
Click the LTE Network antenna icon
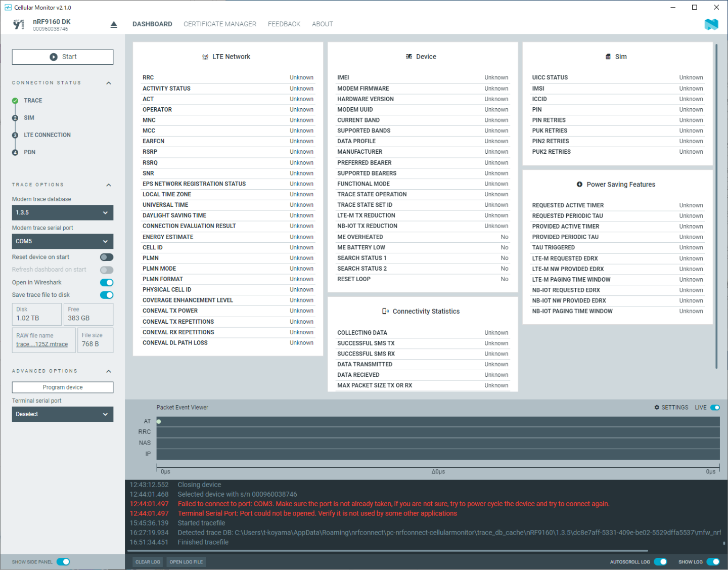[x=205, y=57]
